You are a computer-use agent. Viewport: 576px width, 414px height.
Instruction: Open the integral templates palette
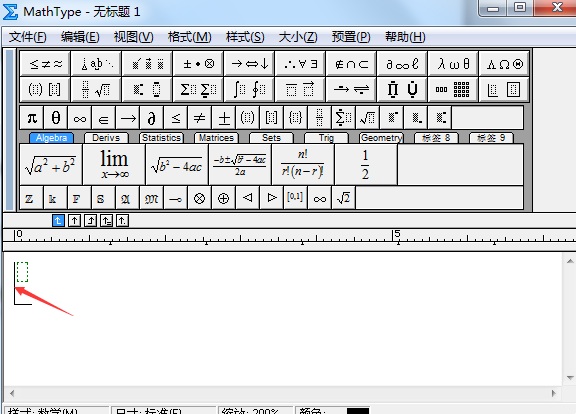pos(249,89)
